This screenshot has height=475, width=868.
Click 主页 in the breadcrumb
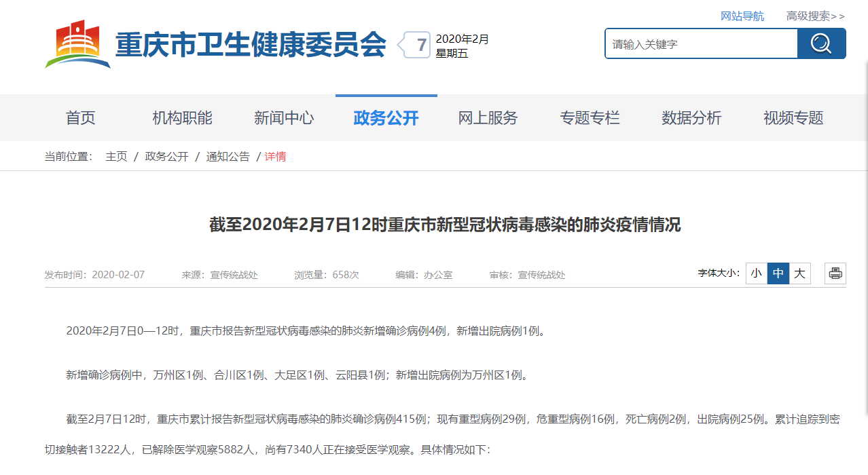pos(116,157)
